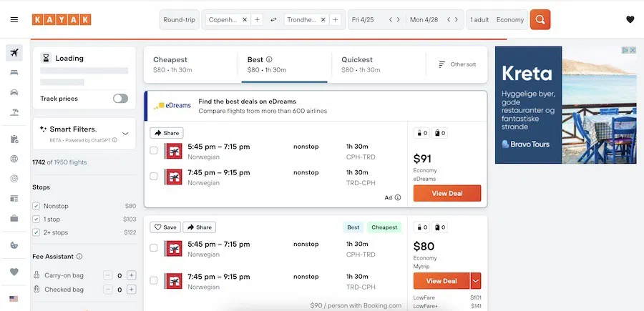Show the ad info icon on eDreams card

point(398,197)
